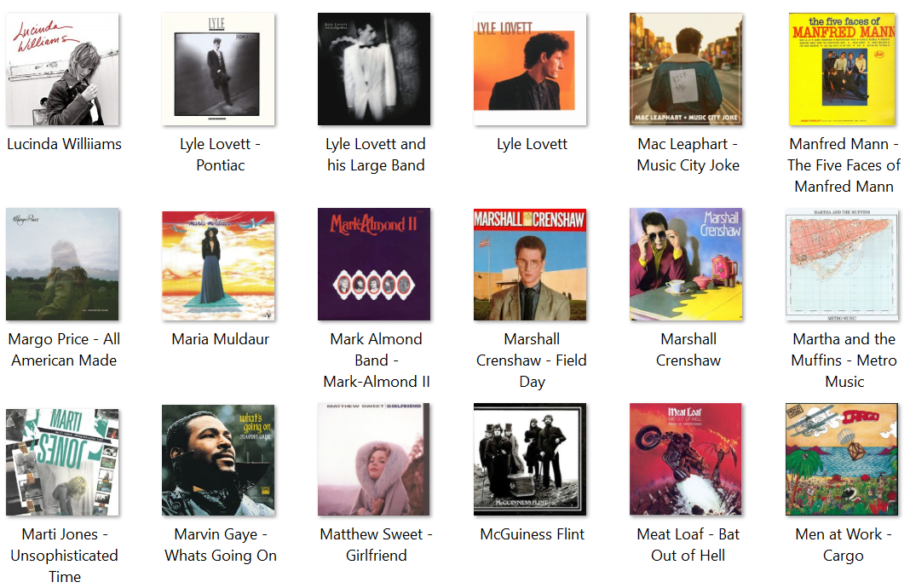910x588 pixels.
Task: Select the yellow Manfred Mann album cover
Action: click(842, 69)
